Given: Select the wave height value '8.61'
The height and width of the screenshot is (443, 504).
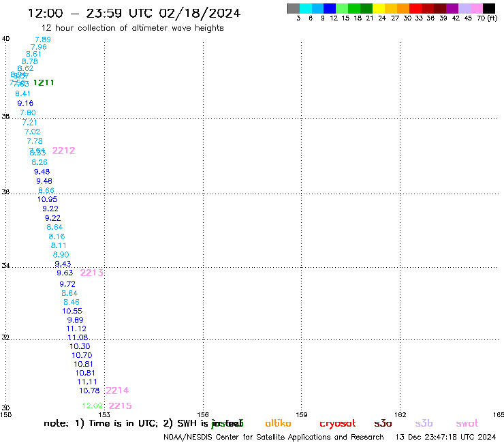Looking at the screenshot, I should (33, 54).
